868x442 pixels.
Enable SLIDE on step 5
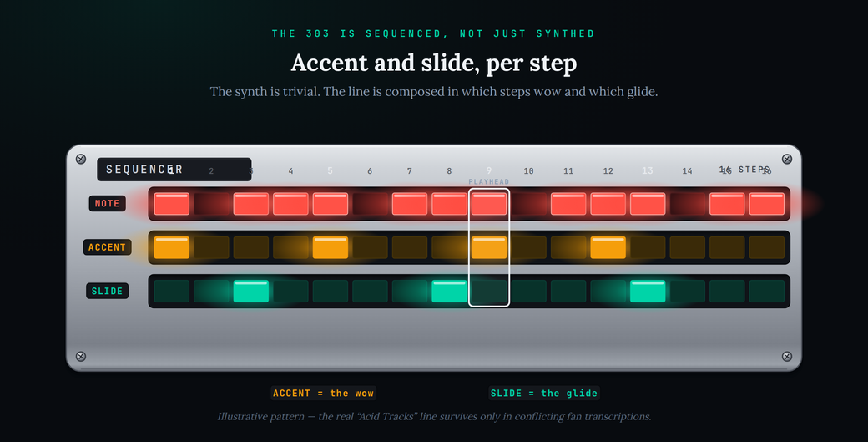[330, 292]
